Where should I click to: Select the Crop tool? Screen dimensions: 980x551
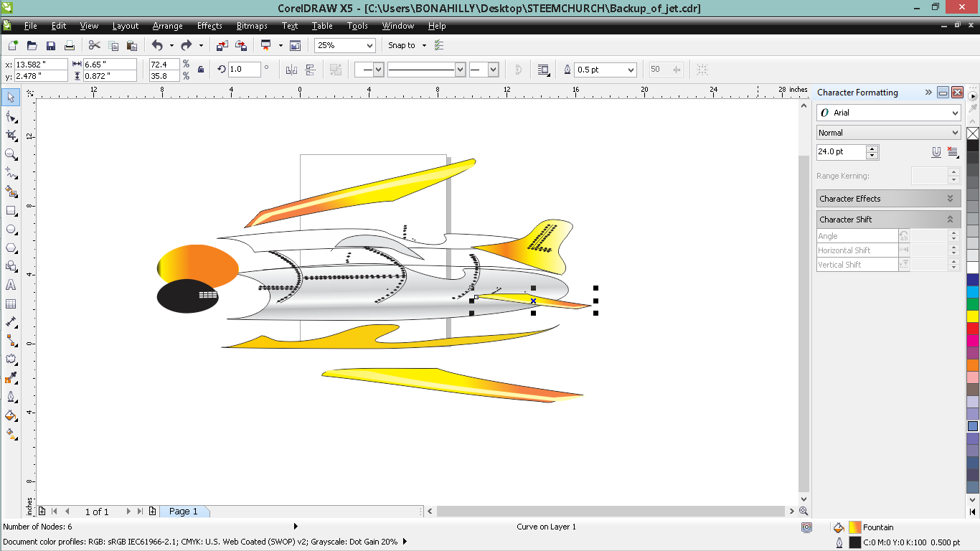point(11,135)
